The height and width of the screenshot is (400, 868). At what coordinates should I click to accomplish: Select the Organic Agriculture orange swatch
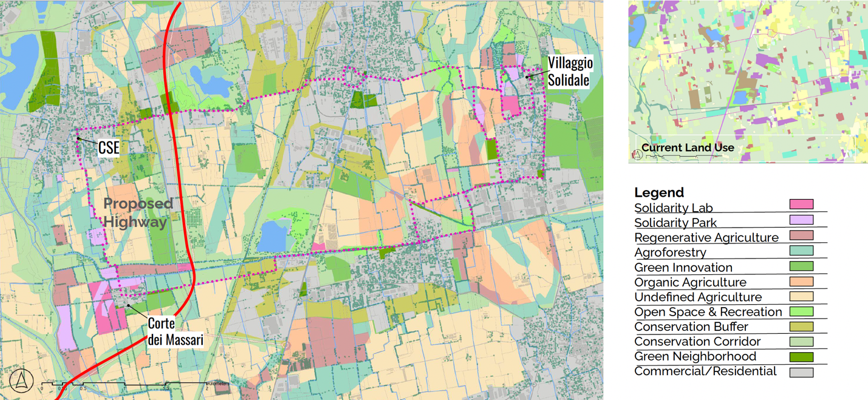801,282
